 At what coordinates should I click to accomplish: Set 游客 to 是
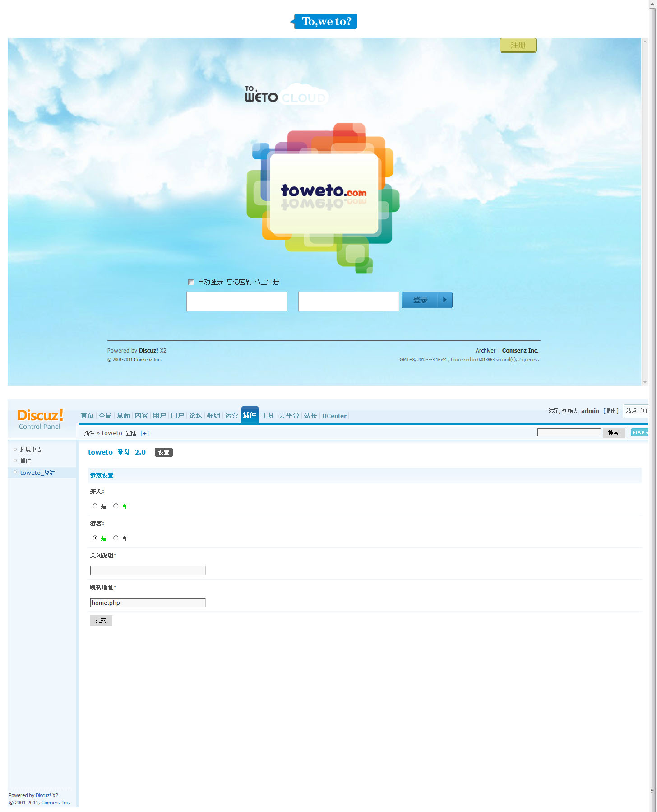click(x=95, y=538)
